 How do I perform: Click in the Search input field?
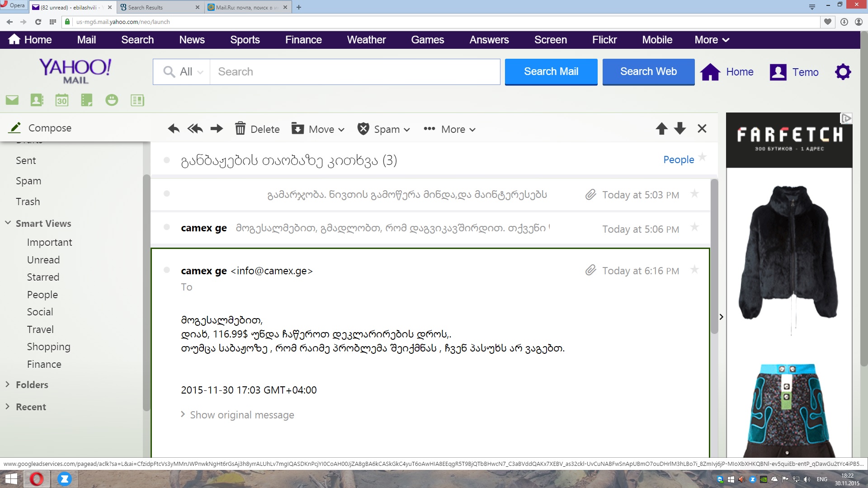[x=355, y=72]
